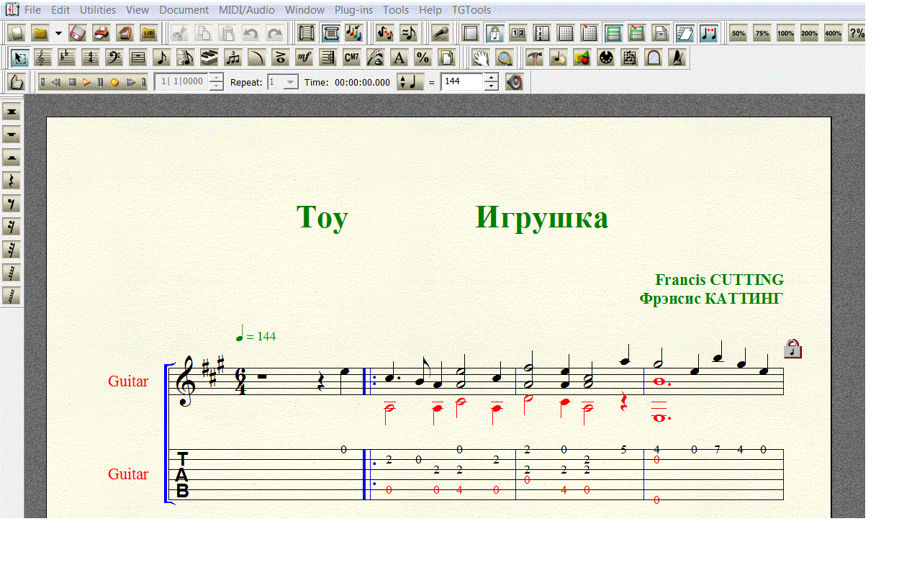
Task: Click the tempo field showing 144
Action: click(461, 82)
